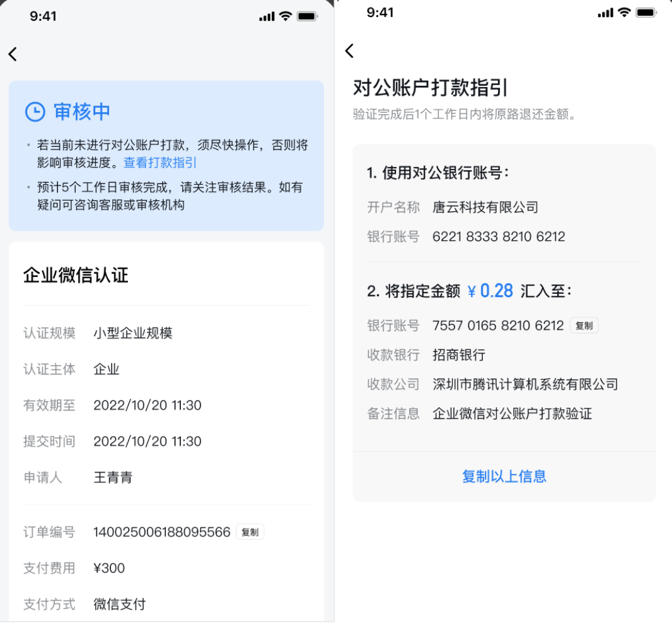Tap the company name 唐云科技有限公司

click(x=485, y=207)
